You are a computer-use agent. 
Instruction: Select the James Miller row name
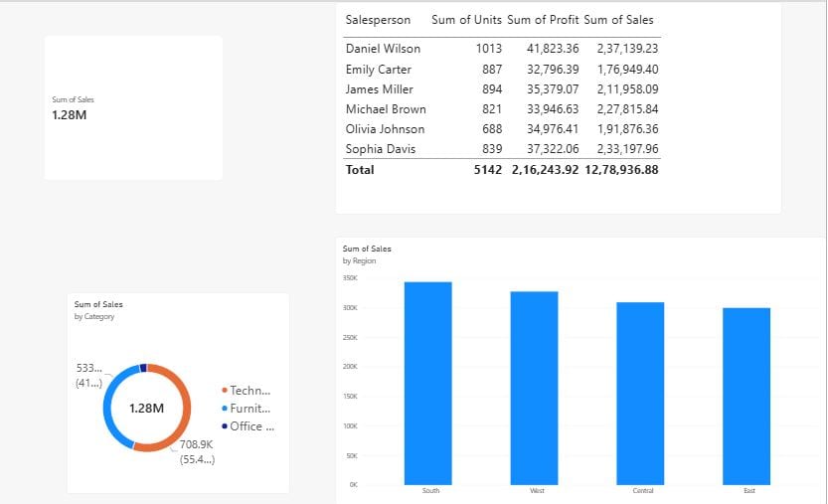click(x=379, y=89)
